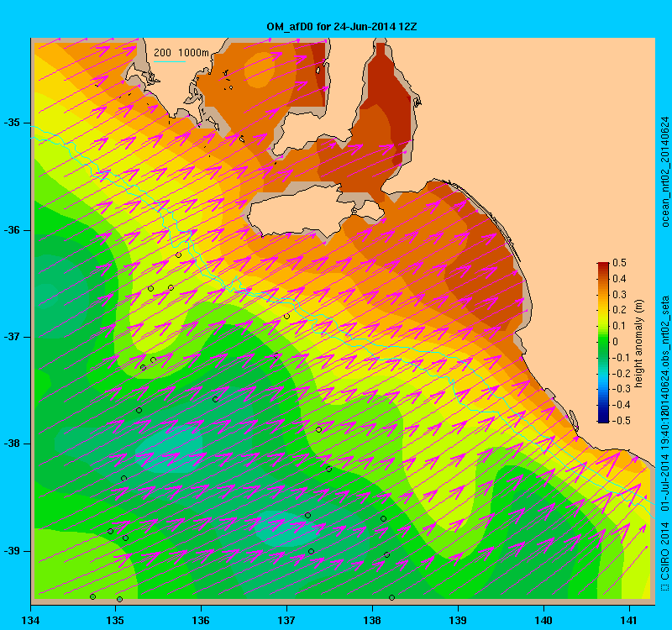Click the cyan contour line sample under the legend
Screen dimensions: 672x630
[170, 61]
